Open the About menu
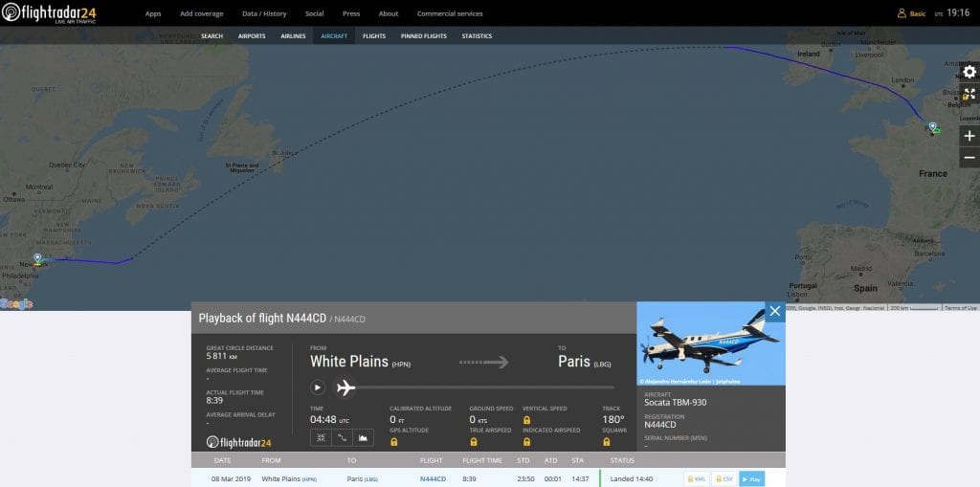Screen dimensions: 980x487 click(389, 13)
